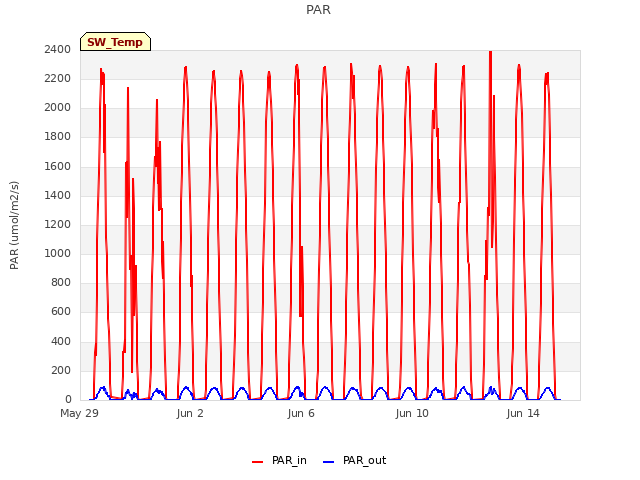
Task: Toggle PAR_out series in legend
Action: pyautogui.click(x=354, y=461)
